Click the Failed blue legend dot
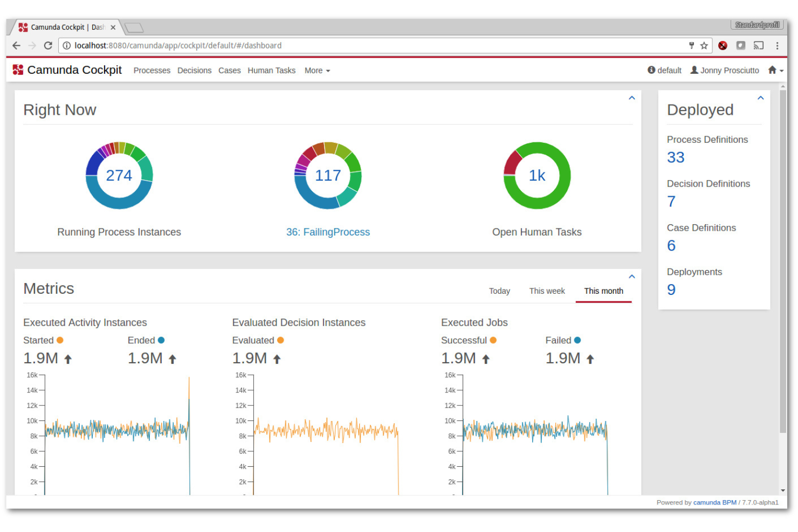 [x=577, y=340]
